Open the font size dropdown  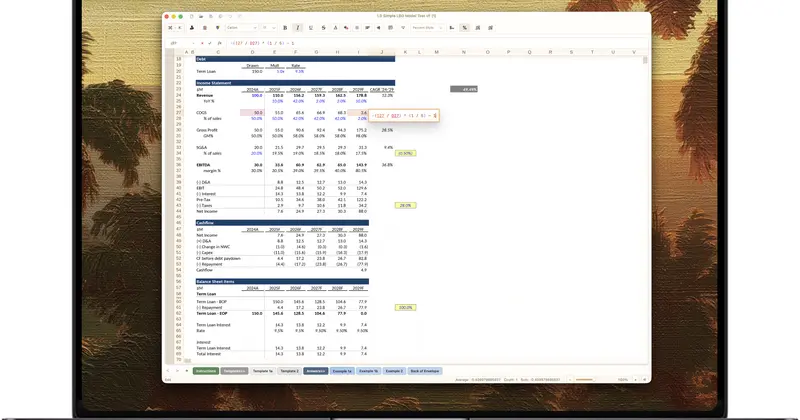coord(269,28)
